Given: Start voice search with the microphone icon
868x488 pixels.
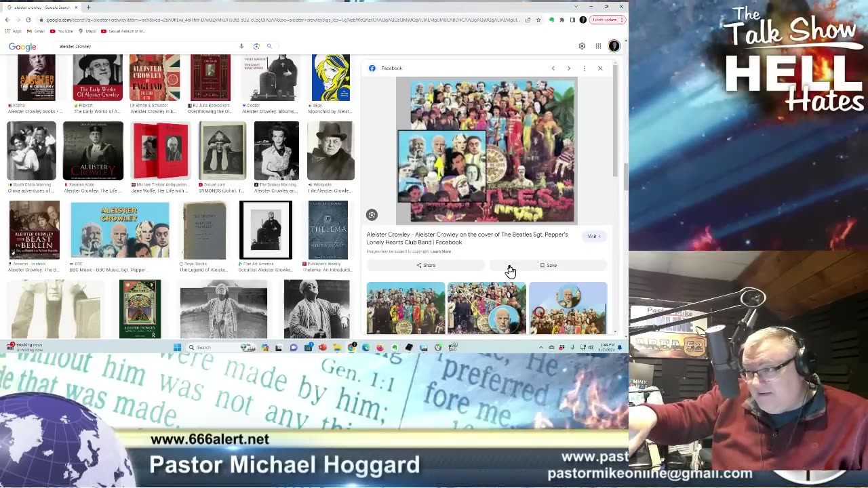Looking at the screenshot, I should (241, 46).
